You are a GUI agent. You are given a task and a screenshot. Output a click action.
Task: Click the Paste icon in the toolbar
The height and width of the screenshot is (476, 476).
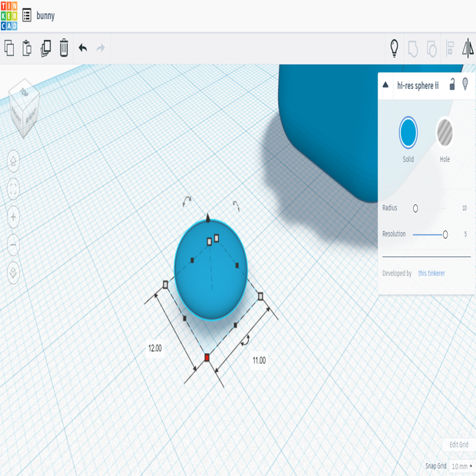point(27,48)
